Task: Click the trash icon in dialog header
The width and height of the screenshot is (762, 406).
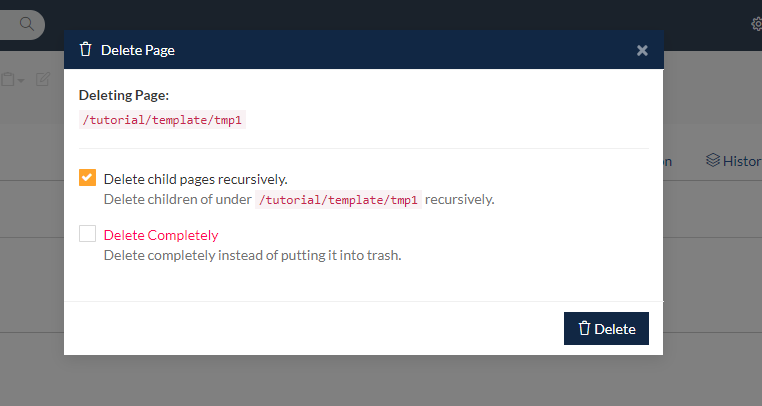Action: click(86, 49)
